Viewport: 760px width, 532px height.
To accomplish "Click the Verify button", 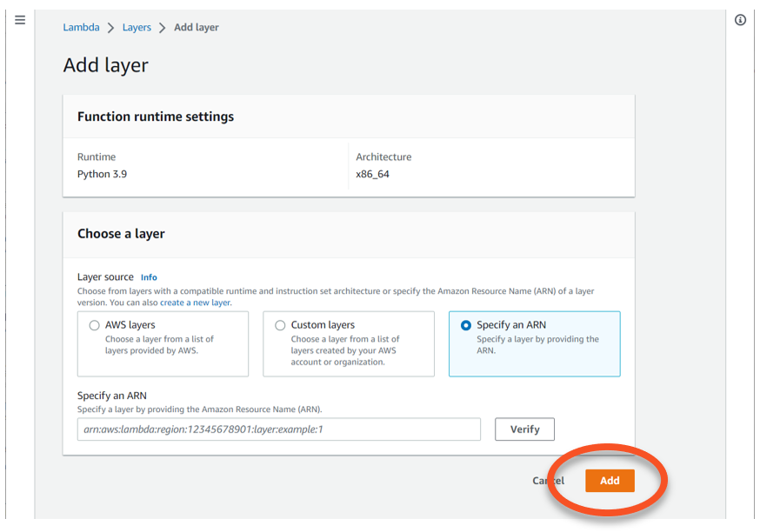I will pyautogui.click(x=524, y=429).
